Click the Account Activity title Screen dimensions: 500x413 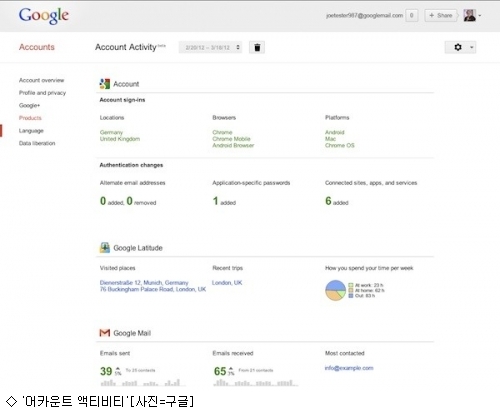point(126,47)
